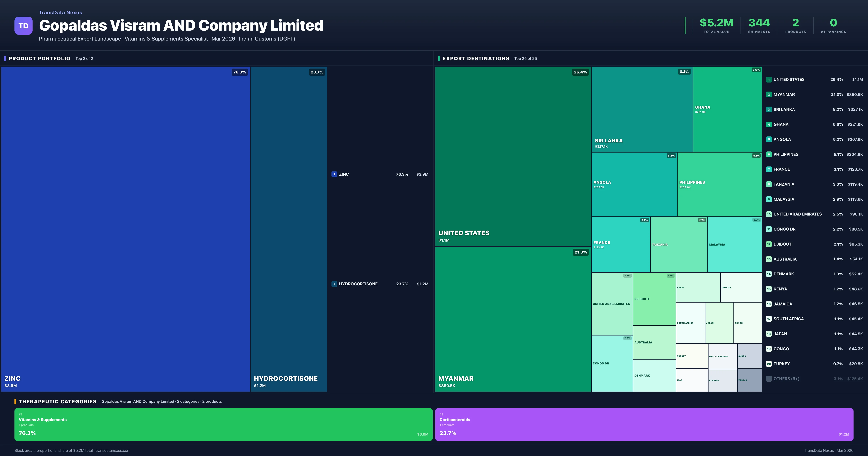Screen dimensions: 868x456
Task: Click the purple TD logo icon
Action: [x=23, y=26]
